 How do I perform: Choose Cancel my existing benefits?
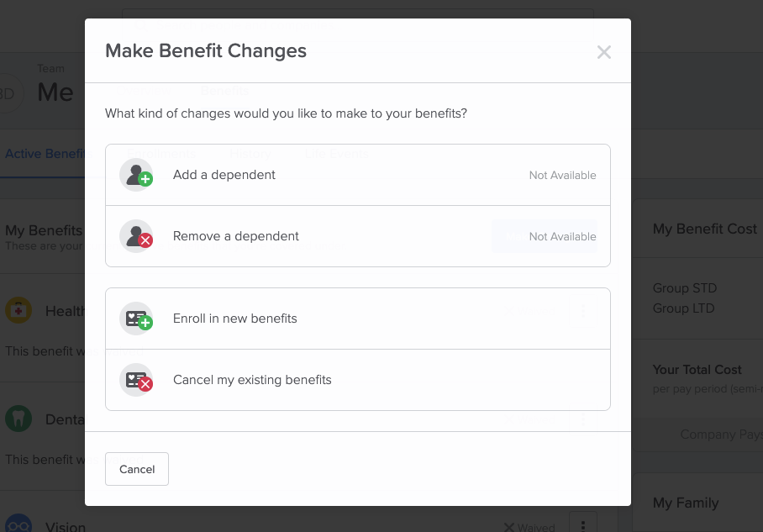coord(358,380)
